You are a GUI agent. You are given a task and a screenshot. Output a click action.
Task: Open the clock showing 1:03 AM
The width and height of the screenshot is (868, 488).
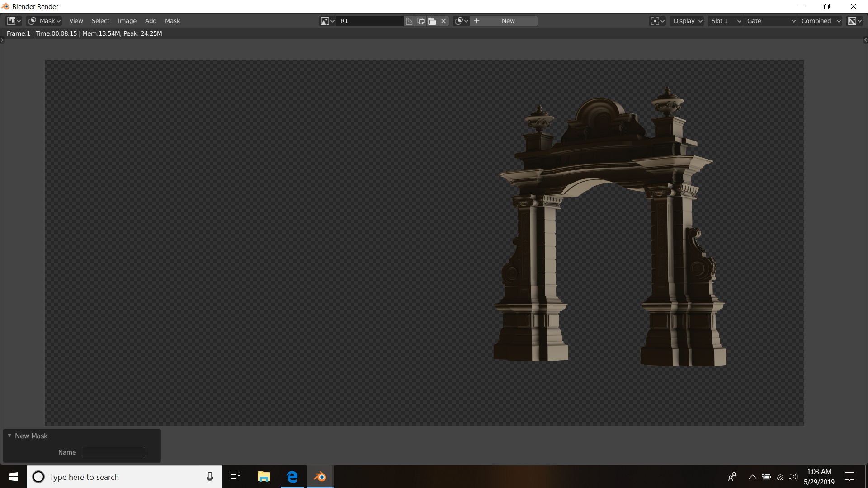pyautogui.click(x=819, y=477)
